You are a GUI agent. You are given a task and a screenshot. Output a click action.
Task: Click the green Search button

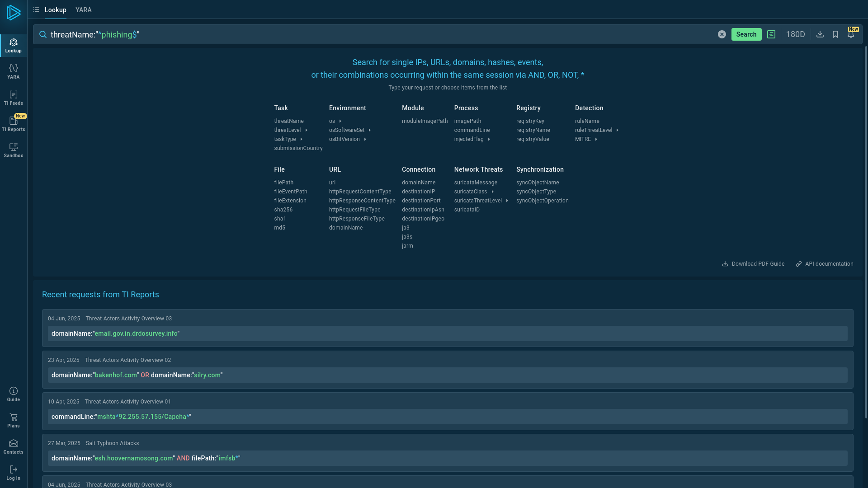point(746,34)
